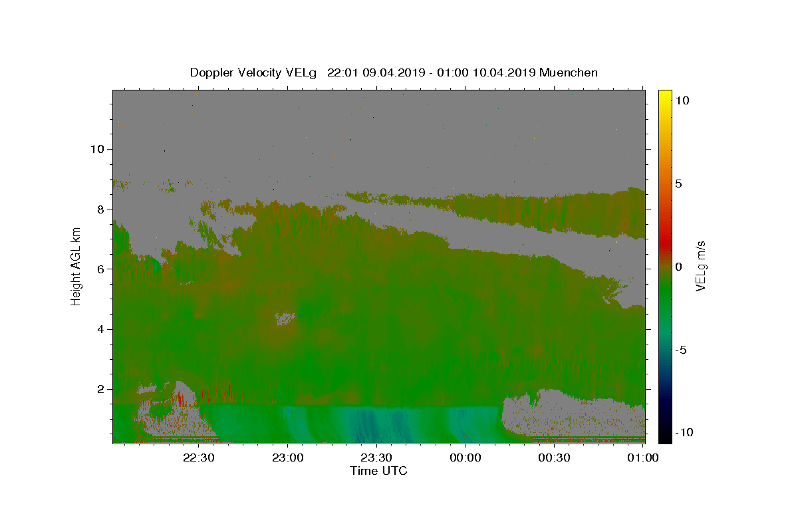Click the "Height AGL km" axis label
This screenshot has width=798, height=532.
[x=76, y=266]
